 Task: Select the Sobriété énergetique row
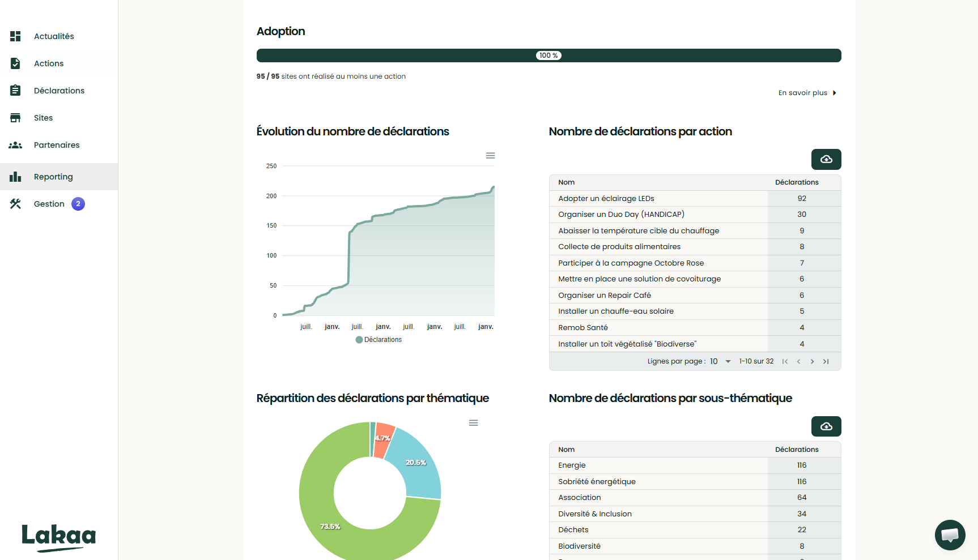click(x=695, y=482)
